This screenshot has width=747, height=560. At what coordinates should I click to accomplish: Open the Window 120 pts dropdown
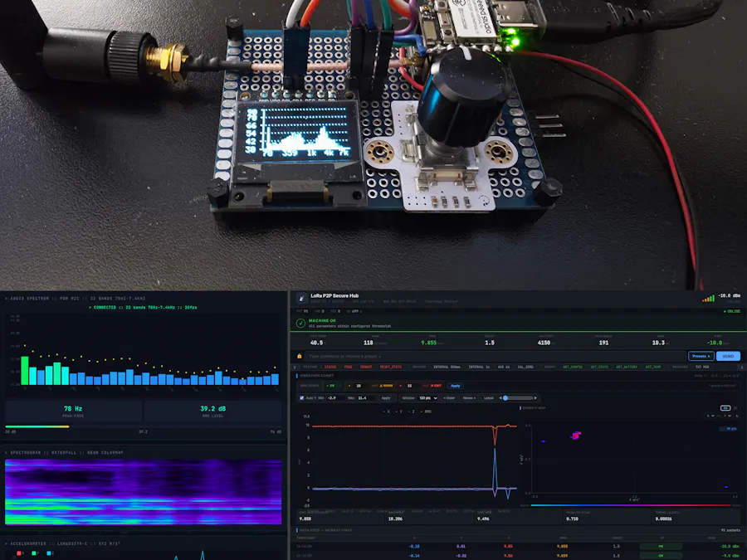click(x=427, y=398)
